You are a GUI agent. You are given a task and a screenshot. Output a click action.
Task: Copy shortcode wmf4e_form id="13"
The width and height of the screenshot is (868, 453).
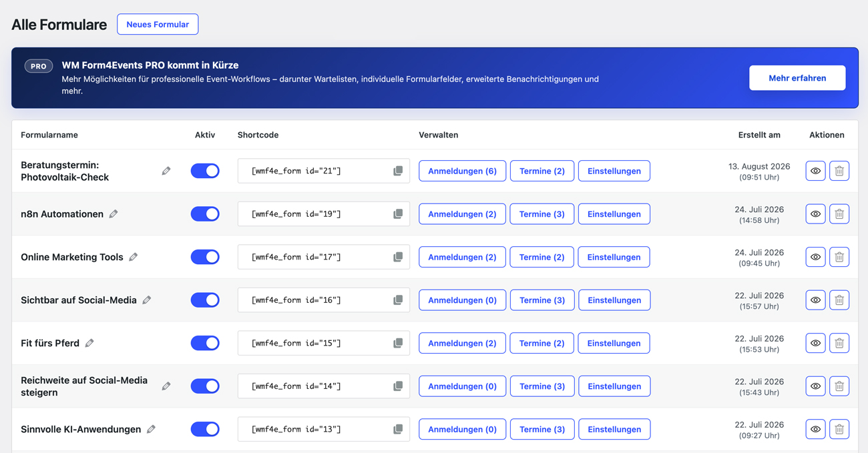coord(398,429)
